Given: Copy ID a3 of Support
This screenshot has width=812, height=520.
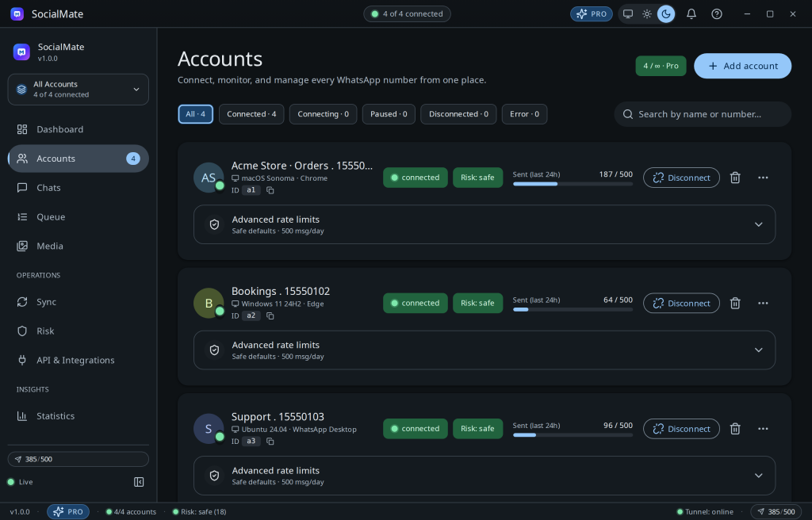Looking at the screenshot, I should coord(270,442).
